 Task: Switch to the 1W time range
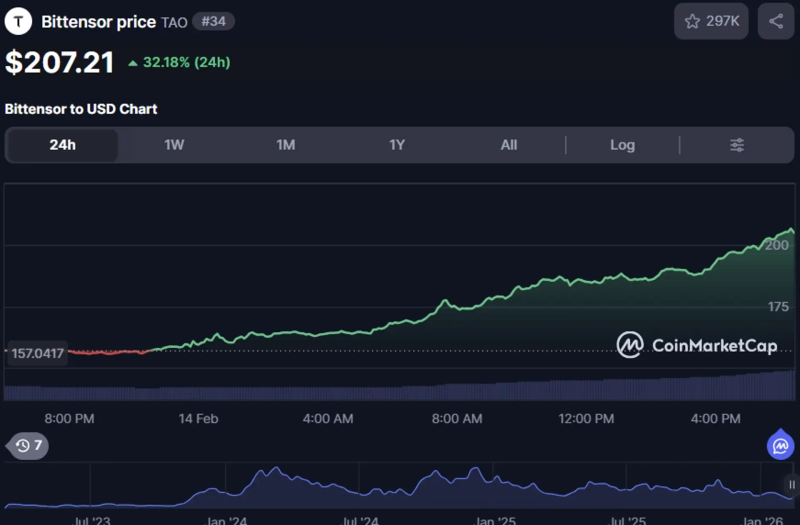point(174,145)
